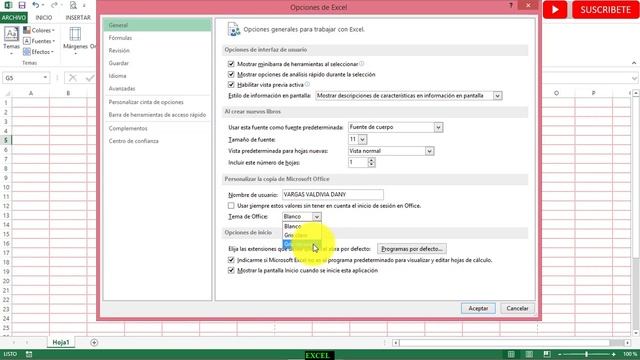
Task: Expand the formula bar with its chevron
Action: pos(634,78)
